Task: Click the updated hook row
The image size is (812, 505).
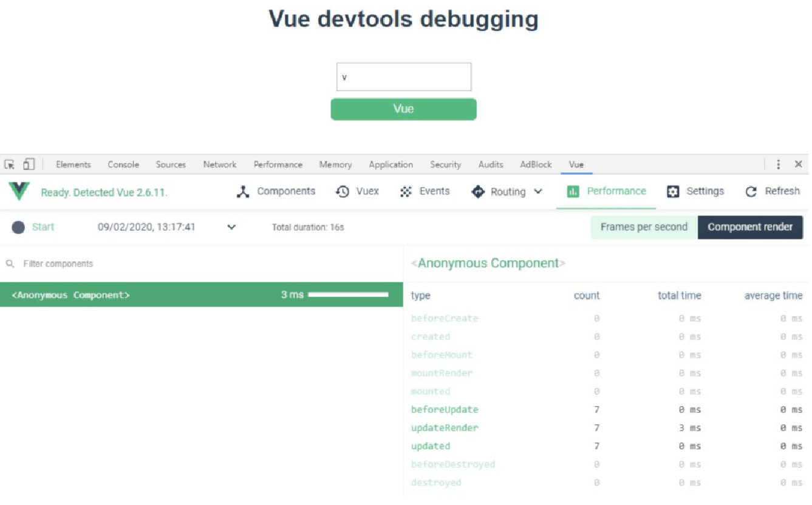Action: click(x=607, y=446)
